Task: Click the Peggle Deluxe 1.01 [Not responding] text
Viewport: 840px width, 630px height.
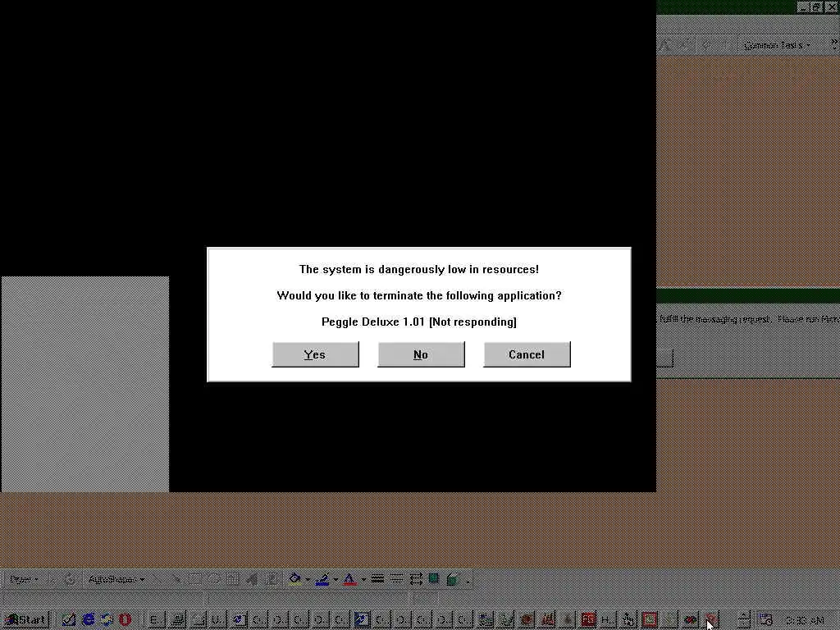Action: [419, 322]
